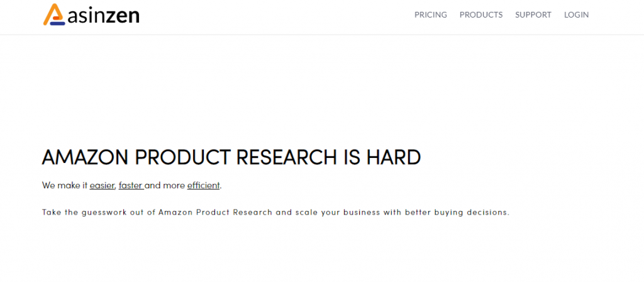The height and width of the screenshot is (282, 644).
Task: Follow the underlined "faster" link
Action: (131, 186)
